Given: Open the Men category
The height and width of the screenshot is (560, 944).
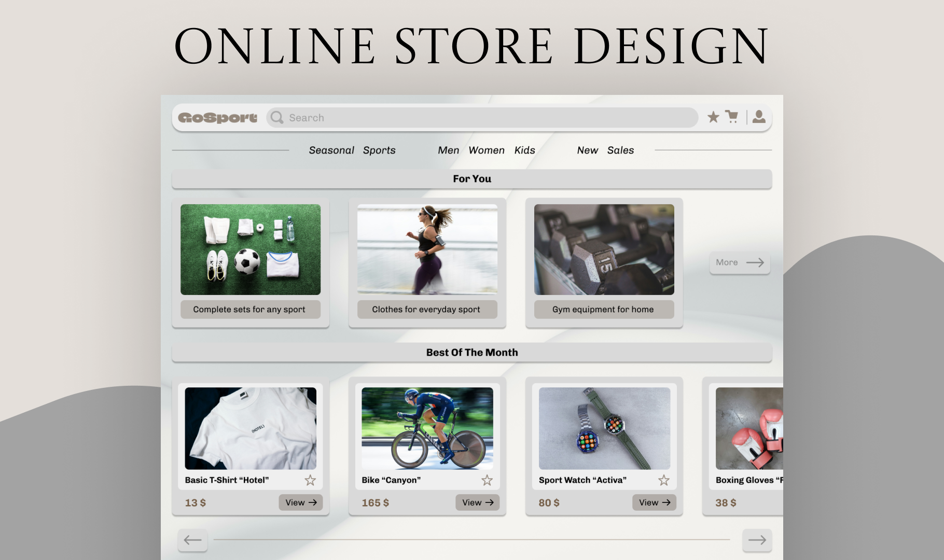Looking at the screenshot, I should coord(448,150).
